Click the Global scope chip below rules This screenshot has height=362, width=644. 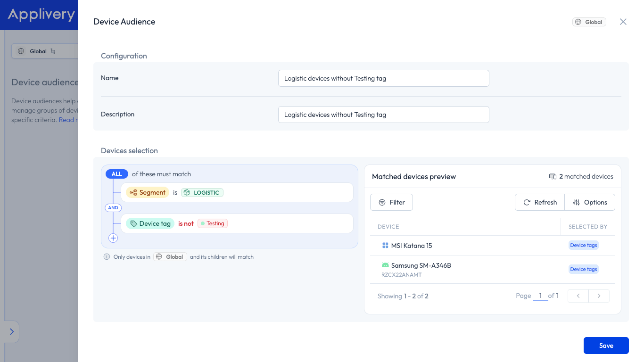click(170, 257)
